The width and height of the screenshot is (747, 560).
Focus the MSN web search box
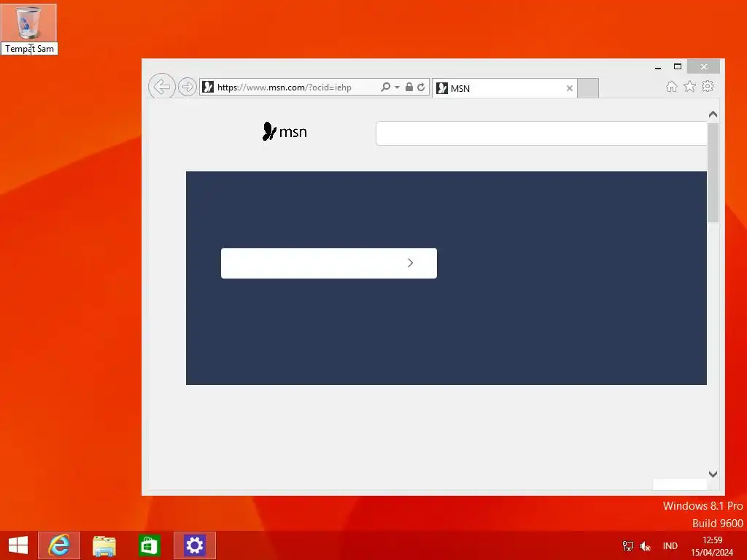[x=542, y=133]
